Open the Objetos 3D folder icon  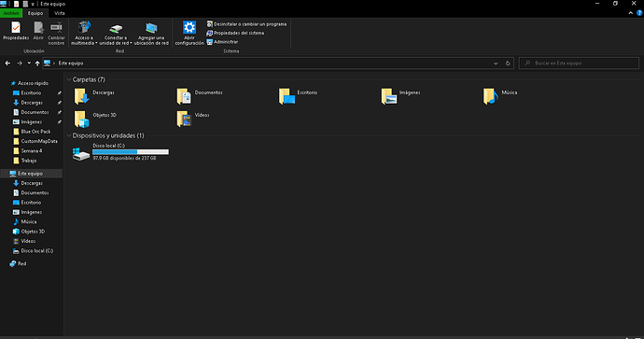81,119
